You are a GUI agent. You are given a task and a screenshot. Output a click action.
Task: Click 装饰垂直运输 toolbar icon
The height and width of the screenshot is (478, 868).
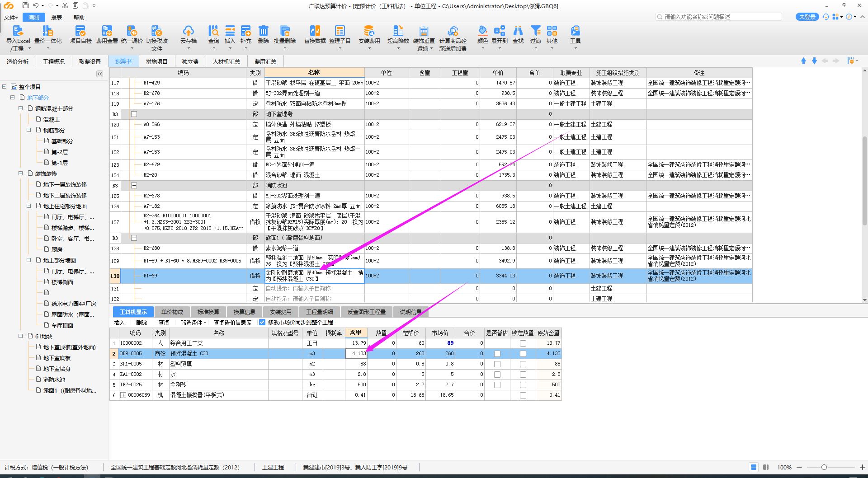[x=424, y=31]
